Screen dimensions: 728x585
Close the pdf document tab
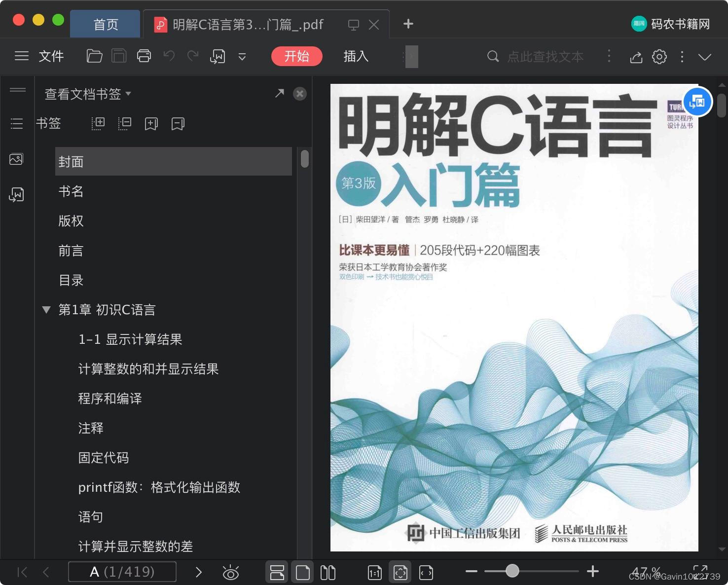coord(374,25)
